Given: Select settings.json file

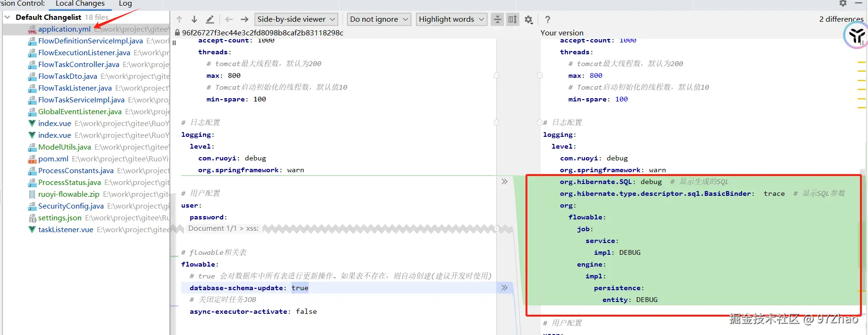Looking at the screenshot, I should [x=60, y=218].
